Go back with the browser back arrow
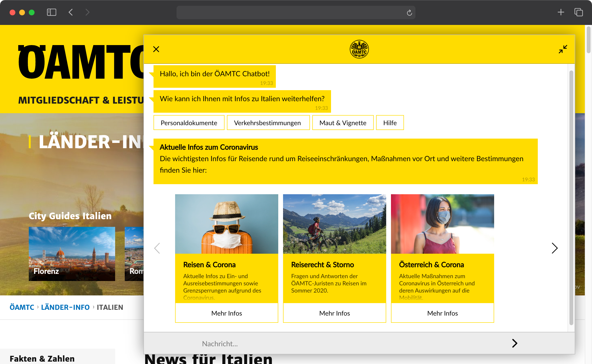The width and height of the screenshot is (592, 364). pos(71,12)
